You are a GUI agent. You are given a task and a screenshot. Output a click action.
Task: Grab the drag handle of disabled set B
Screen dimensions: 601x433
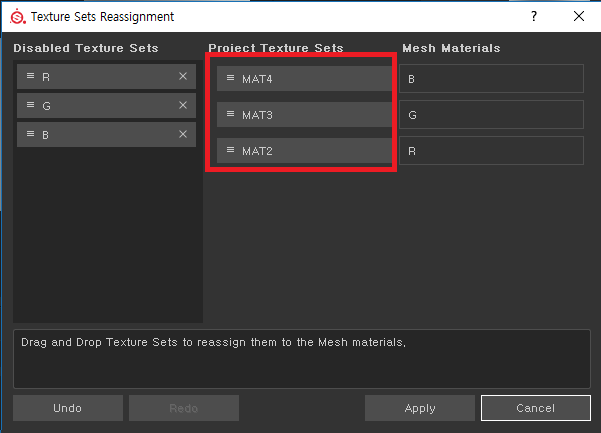tap(30, 134)
